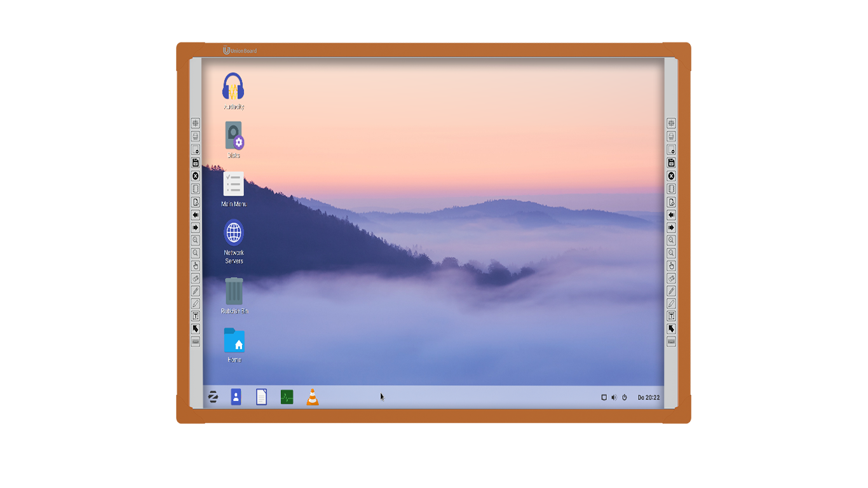Open the power menu in system tray

[625, 397]
